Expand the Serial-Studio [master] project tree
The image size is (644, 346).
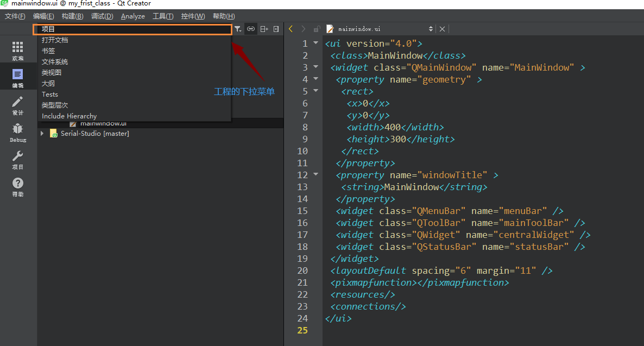[42, 133]
